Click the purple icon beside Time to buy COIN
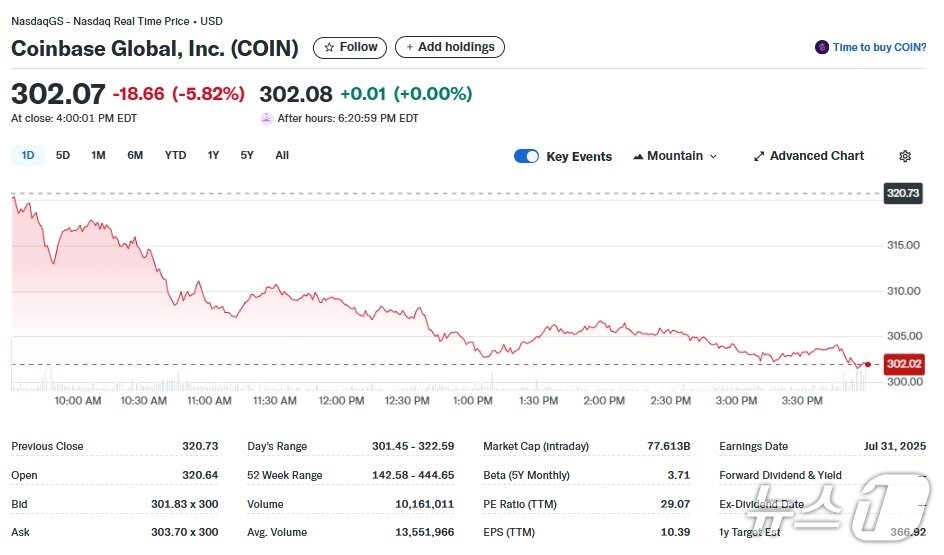Viewport: 944px width, 555px height. [x=822, y=47]
